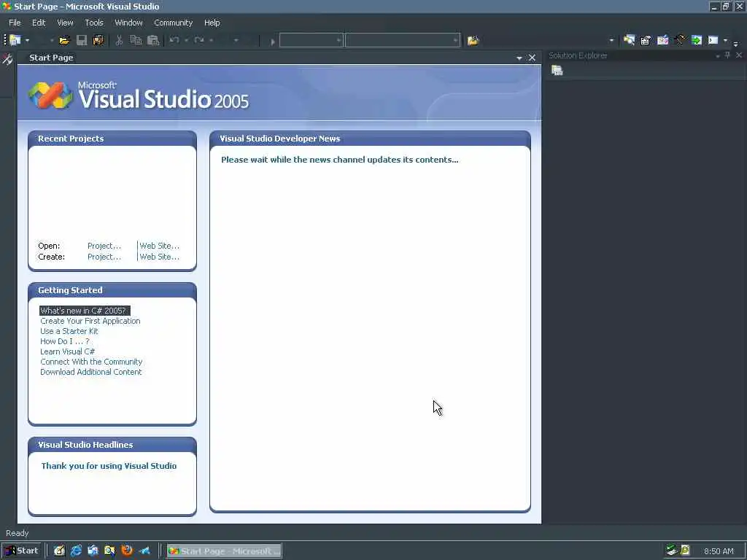Launch Outlook Express from Quick Launch
Viewport: 747px width, 560px height.
click(x=93, y=551)
